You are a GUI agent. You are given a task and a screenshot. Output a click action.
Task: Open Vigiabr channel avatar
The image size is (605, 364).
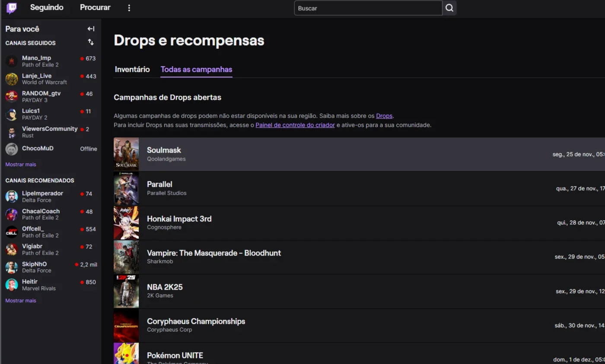pos(12,250)
